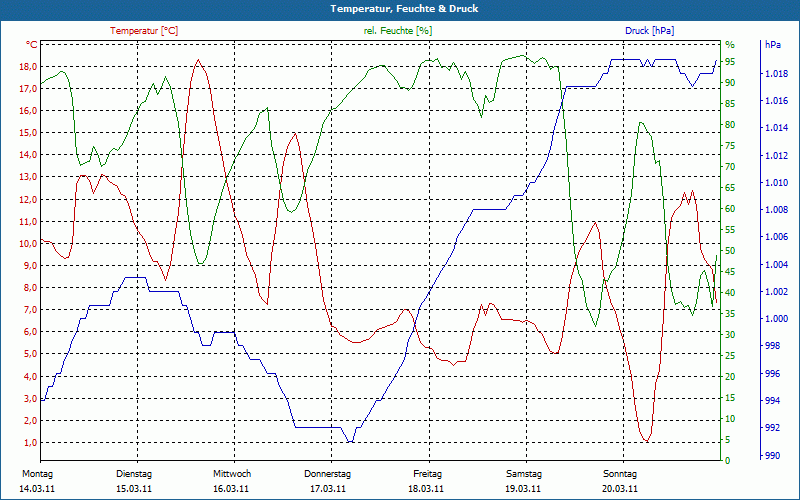
Task: Click the date '19.03.11'
Action: pos(523,489)
